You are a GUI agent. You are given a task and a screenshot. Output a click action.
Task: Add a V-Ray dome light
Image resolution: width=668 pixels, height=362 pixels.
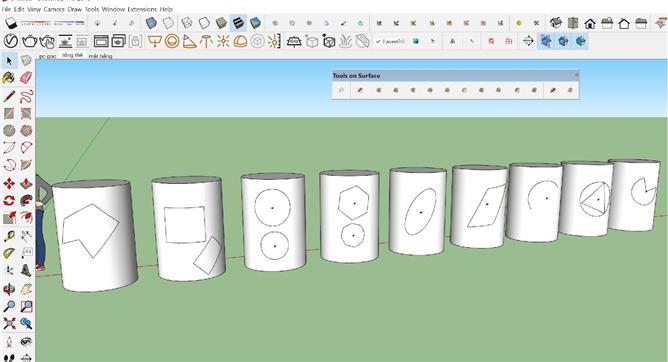(240, 41)
